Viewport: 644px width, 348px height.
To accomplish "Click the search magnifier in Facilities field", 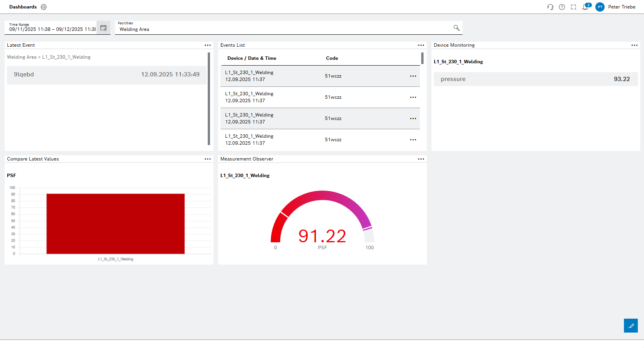I will (x=456, y=27).
